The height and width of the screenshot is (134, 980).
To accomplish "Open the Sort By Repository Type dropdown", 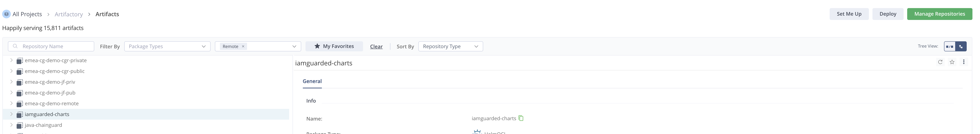I will (450, 46).
